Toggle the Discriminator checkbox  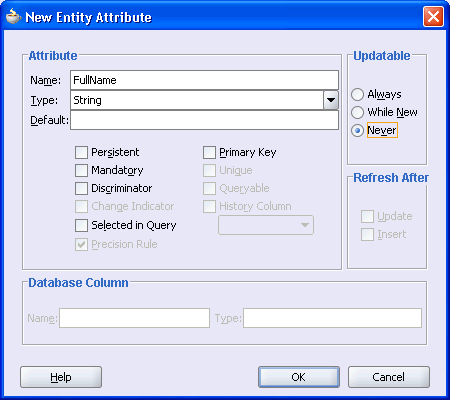(81, 189)
